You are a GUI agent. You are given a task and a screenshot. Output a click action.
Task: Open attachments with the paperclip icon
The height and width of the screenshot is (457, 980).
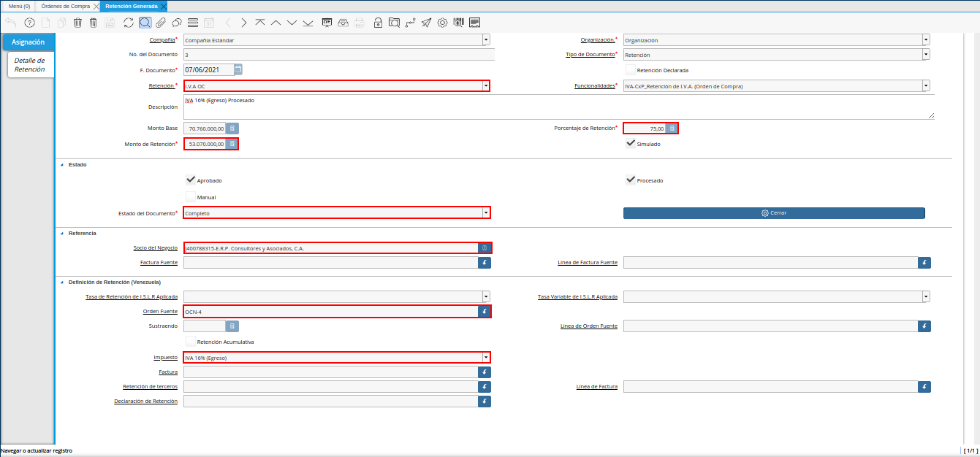click(x=161, y=23)
